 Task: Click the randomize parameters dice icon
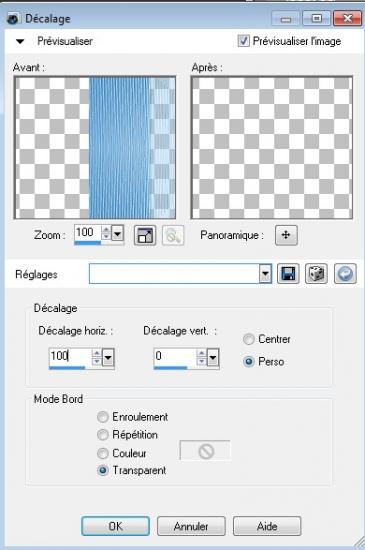tap(316, 274)
